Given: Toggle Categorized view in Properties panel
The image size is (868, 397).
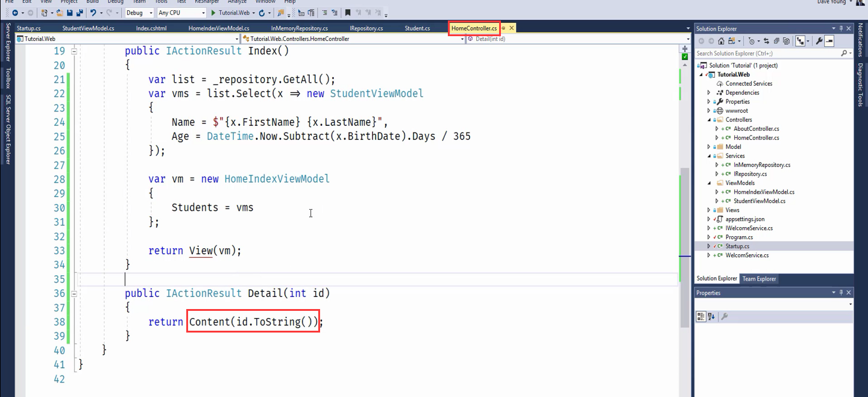Looking at the screenshot, I should point(701,316).
